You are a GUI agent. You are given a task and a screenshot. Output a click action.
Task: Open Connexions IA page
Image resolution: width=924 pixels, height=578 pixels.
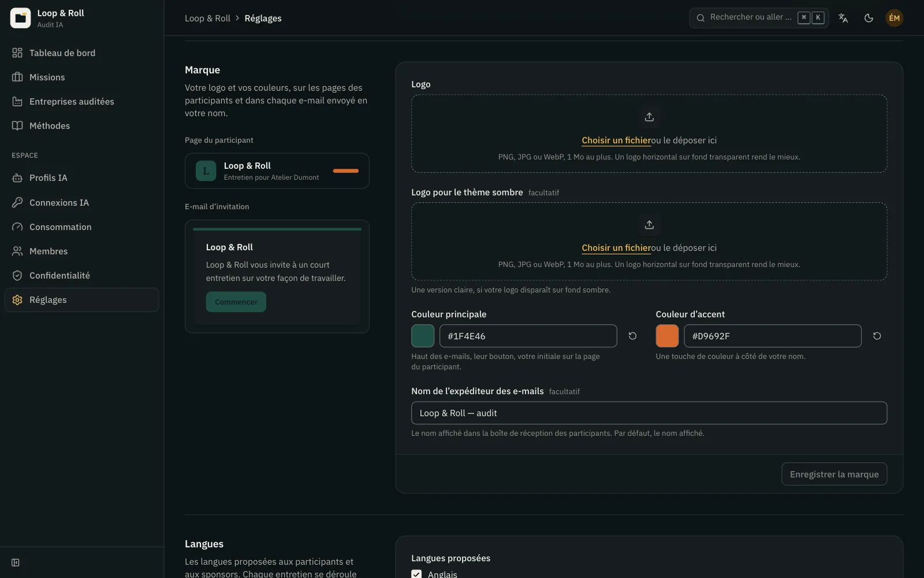click(81, 202)
